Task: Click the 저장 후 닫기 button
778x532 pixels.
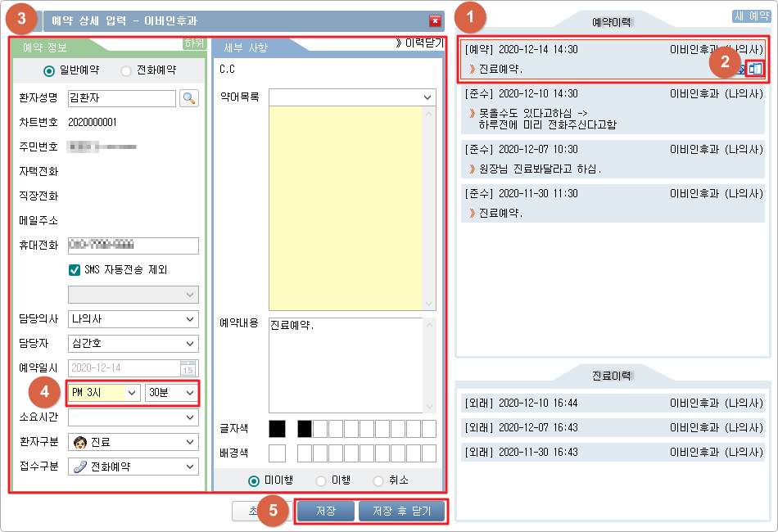Action: click(x=401, y=512)
